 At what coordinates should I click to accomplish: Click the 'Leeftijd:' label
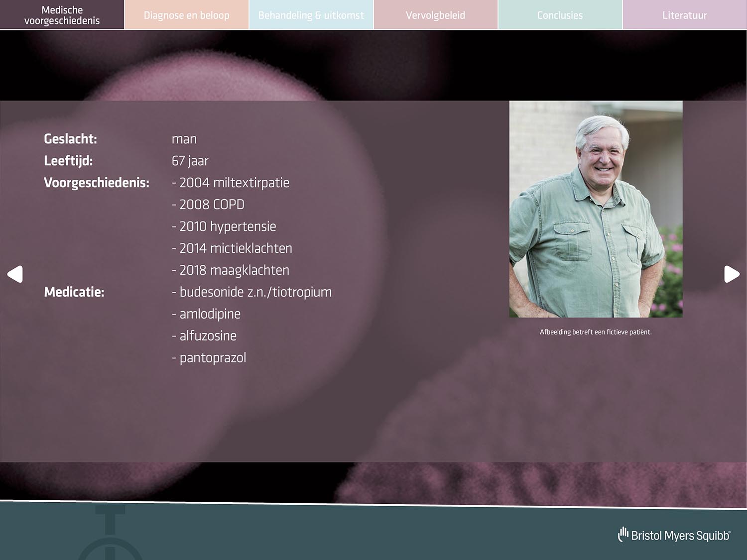[68, 161]
